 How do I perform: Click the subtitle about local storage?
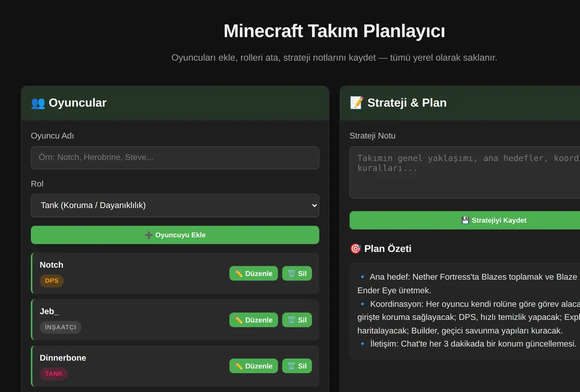point(334,58)
